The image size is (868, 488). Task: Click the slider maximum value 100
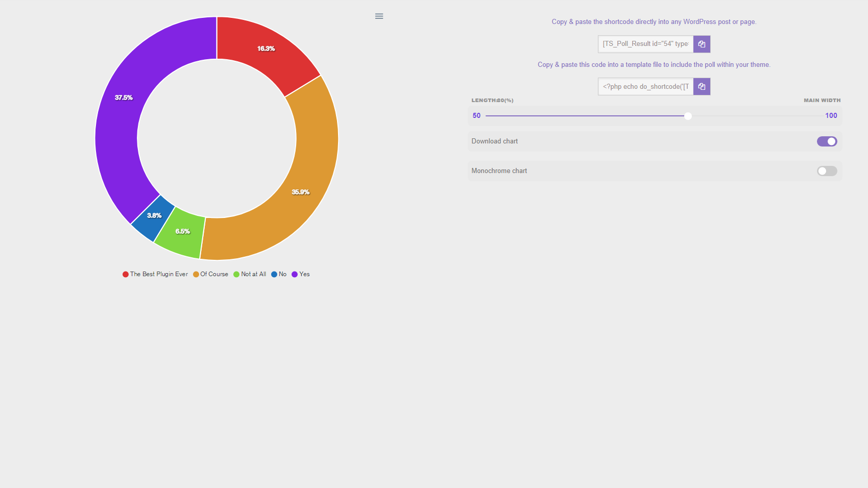click(831, 116)
